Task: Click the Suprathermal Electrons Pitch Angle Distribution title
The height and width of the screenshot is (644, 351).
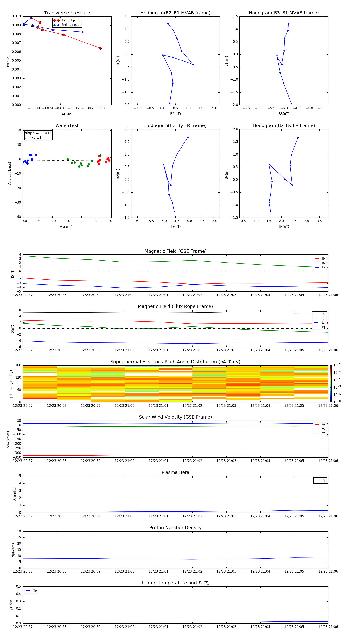Action: tap(175, 362)
